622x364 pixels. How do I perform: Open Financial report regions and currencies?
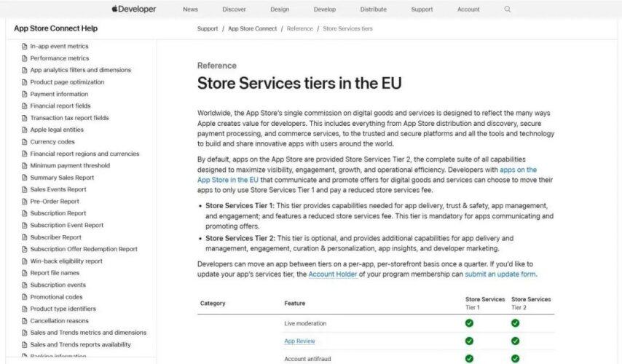[84, 154]
